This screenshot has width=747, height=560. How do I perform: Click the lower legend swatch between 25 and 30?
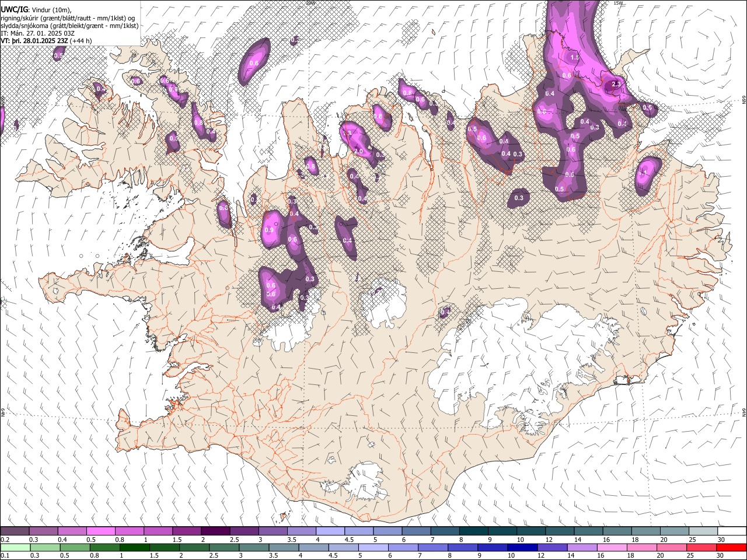click(702, 547)
